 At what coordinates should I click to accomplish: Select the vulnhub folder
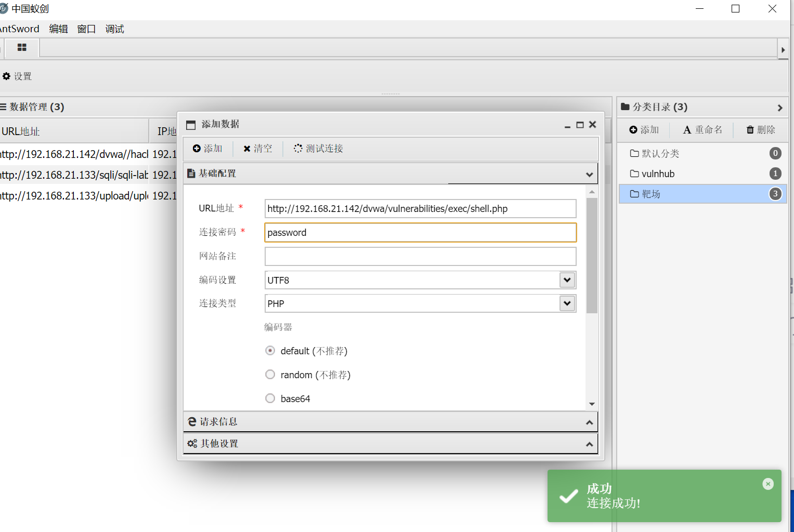(702, 174)
